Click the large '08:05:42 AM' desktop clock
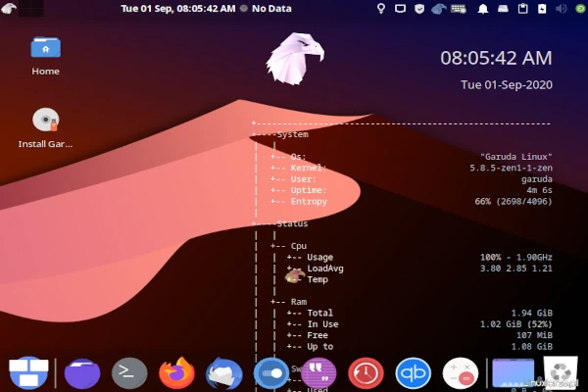 tap(496, 58)
